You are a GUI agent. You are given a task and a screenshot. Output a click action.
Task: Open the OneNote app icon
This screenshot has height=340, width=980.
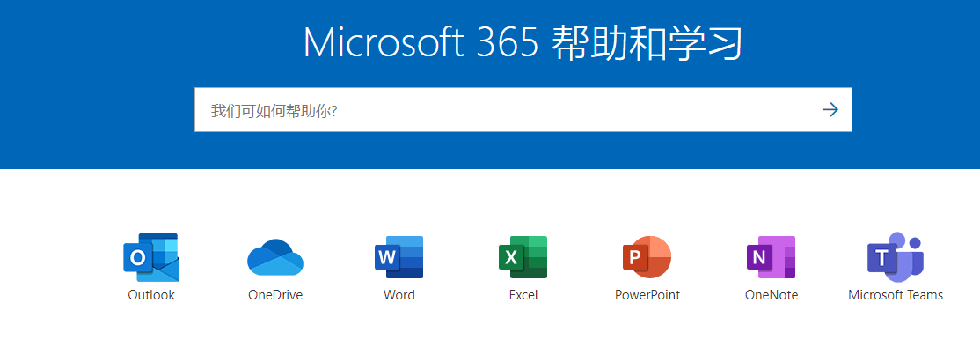pyautogui.click(x=772, y=257)
